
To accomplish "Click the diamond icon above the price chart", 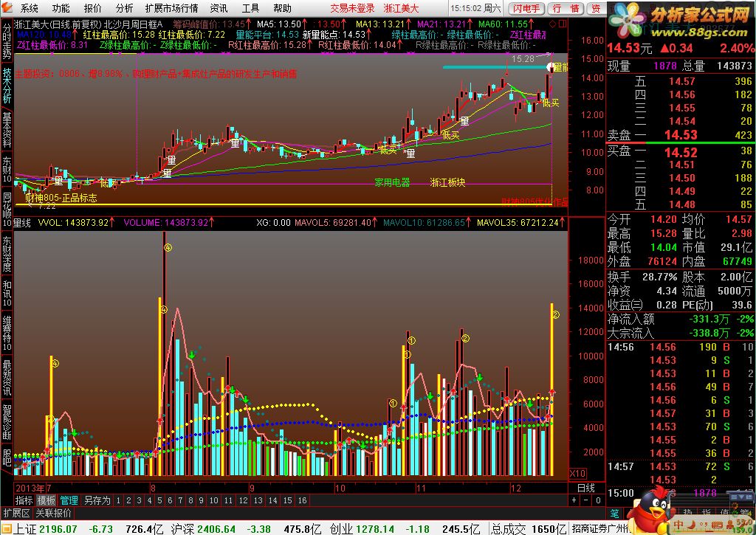I will tap(552, 24).
